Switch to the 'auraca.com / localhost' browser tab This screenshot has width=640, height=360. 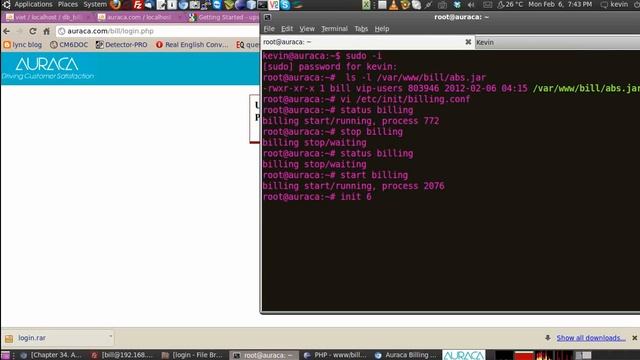click(x=139, y=18)
